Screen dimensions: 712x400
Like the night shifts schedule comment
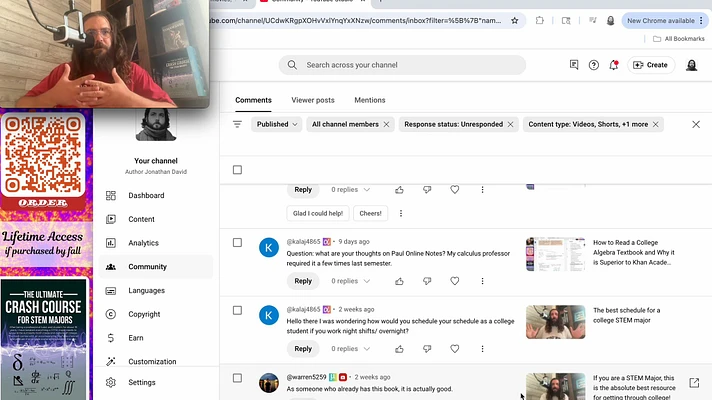(399, 349)
